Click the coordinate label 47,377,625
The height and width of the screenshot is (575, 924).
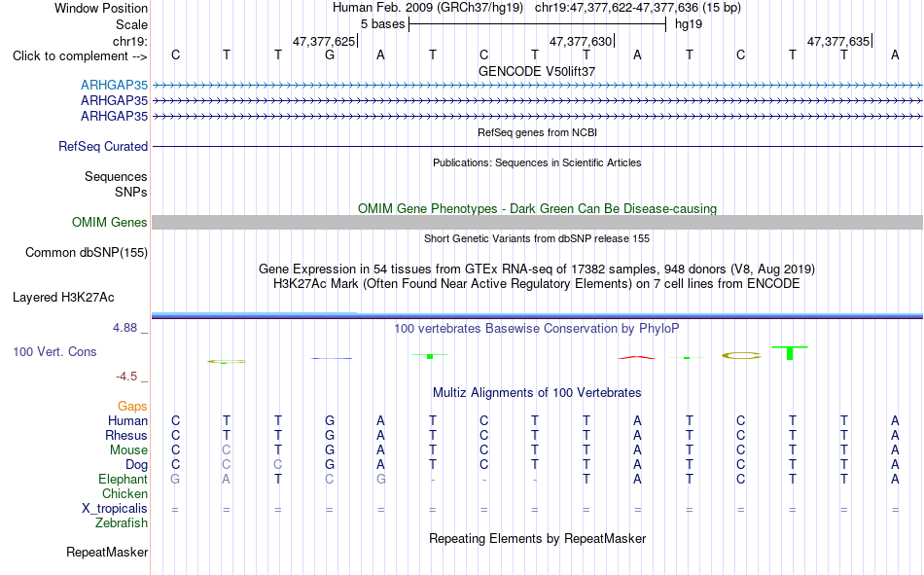tap(324, 41)
